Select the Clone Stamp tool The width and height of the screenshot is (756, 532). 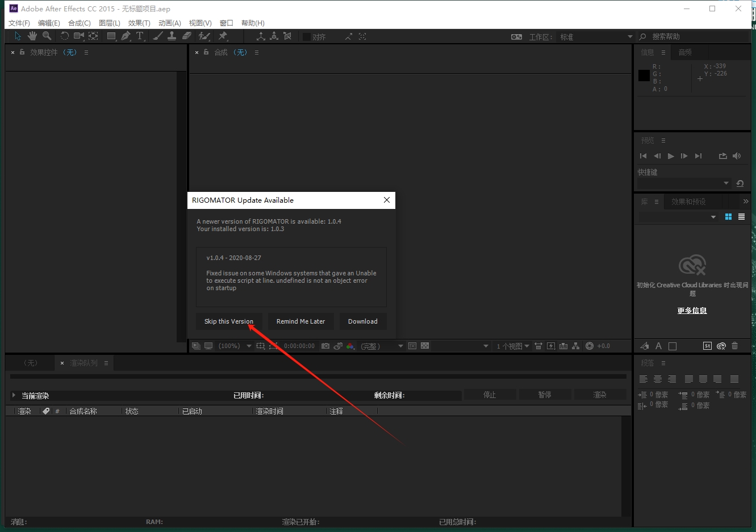(x=172, y=36)
